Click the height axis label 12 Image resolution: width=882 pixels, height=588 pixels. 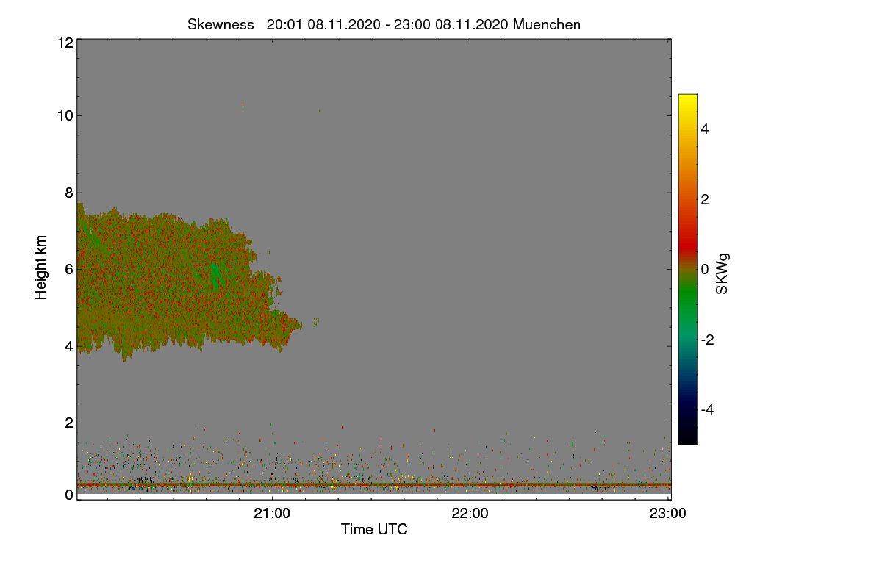65,43
